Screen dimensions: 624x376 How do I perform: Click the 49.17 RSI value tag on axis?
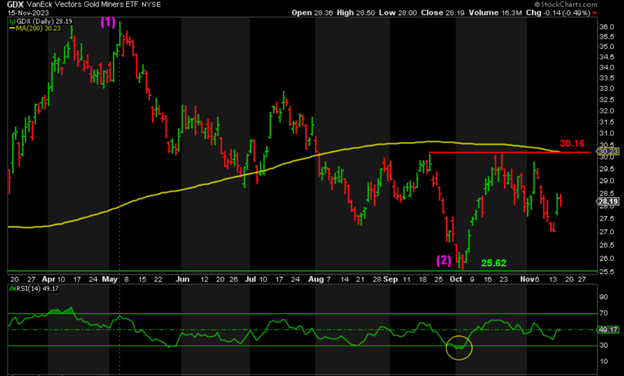click(x=607, y=329)
